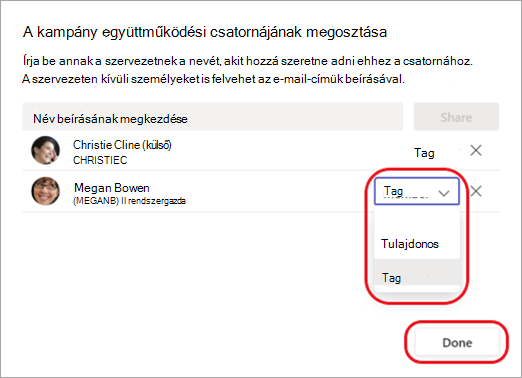Click Megan Bowen's profile picture
The height and width of the screenshot is (378, 522).
tap(46, 191)
